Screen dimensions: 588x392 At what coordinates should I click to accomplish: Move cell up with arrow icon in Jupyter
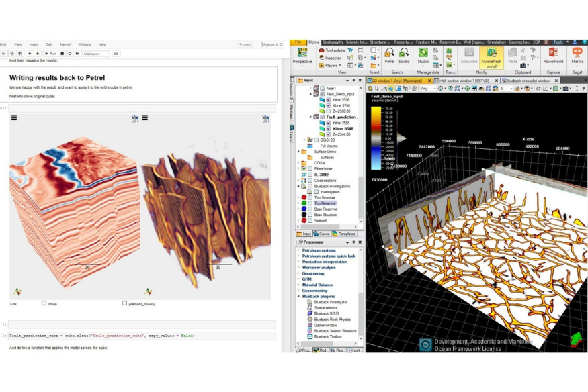point(30,54)
